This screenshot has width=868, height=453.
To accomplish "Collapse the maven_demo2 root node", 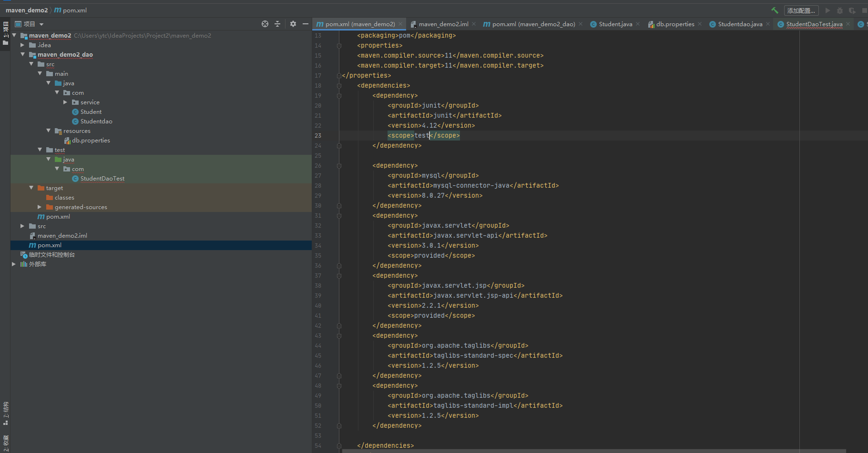I will pyautogui.click(x=14, y=35).
